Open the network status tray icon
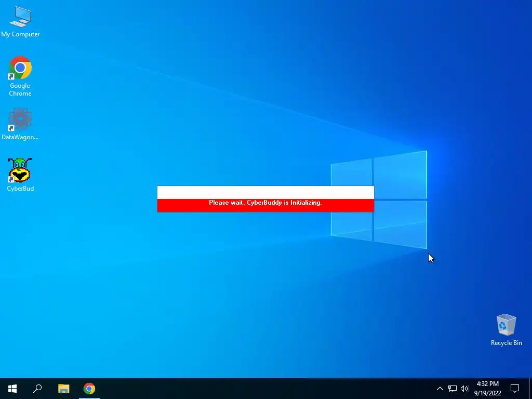Viewport: 532px width, 399px height. [453, 389]
